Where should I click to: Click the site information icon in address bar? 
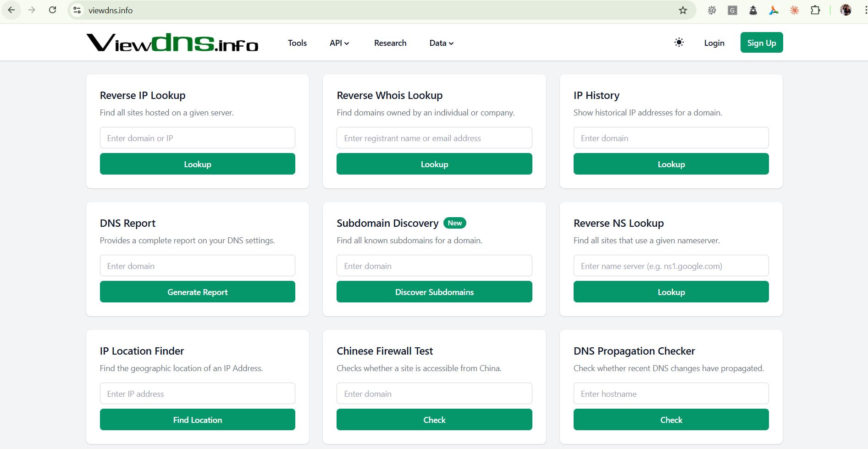coord(77,10)
